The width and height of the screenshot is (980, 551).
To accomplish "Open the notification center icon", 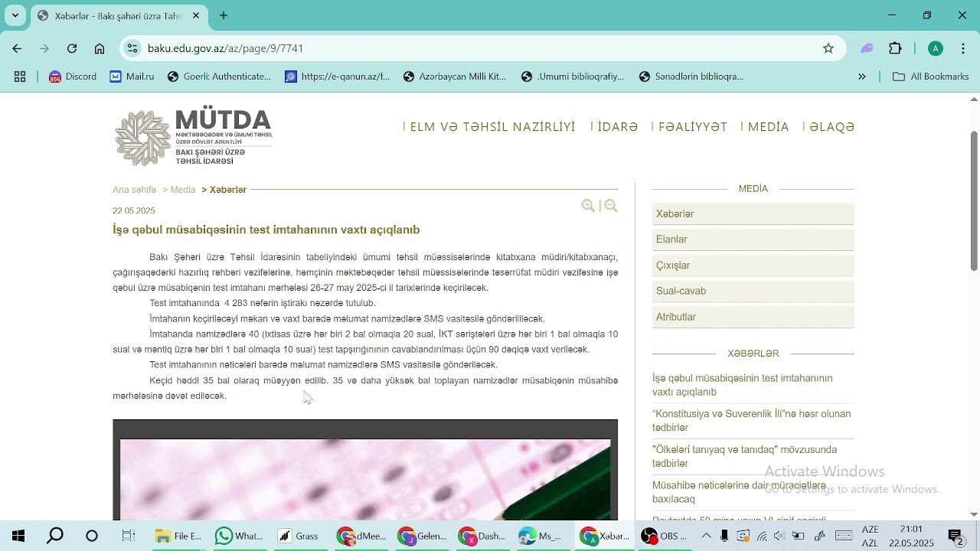I will click(x=956, y=536).
